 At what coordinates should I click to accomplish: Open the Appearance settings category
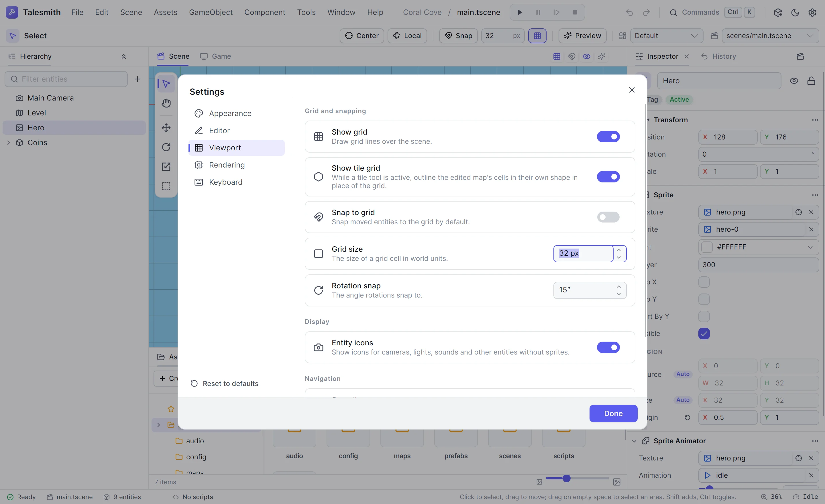tap(236, 113)
